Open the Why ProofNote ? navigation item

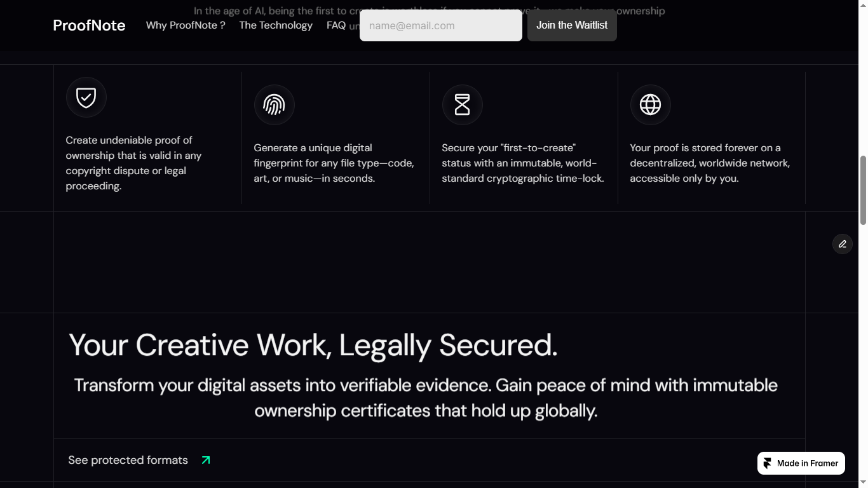coord(185,25)
